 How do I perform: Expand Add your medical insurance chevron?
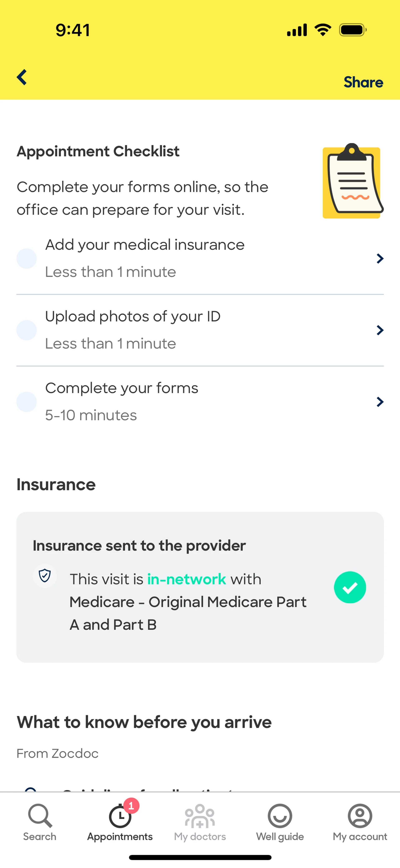pos(380,258)
